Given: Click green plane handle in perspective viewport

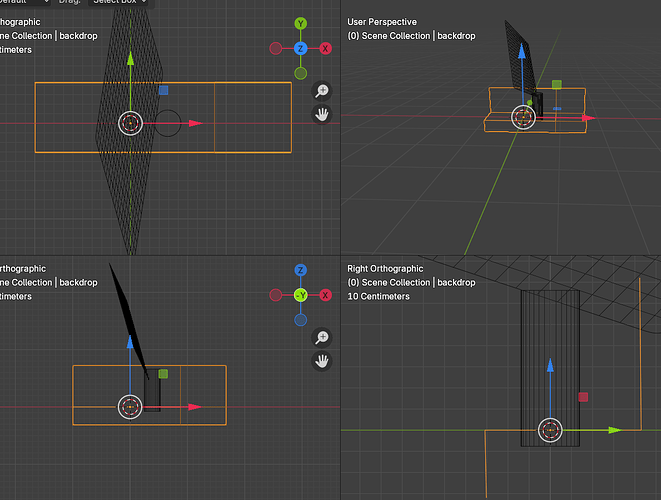Looking at the screenshot, I should click(x=556, y=85).
